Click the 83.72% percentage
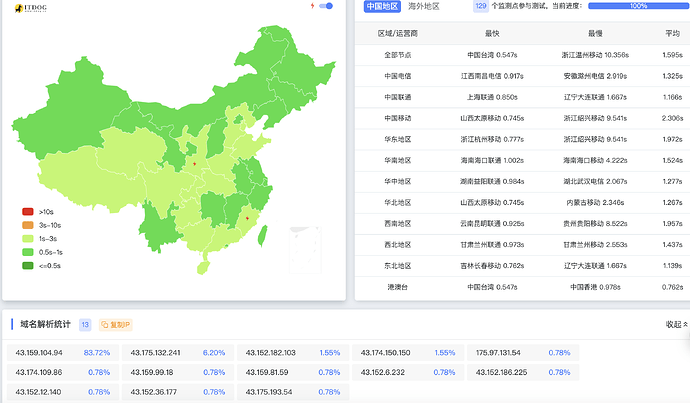The height and width of the screenshot is (403, 690). tap(97, 353)
